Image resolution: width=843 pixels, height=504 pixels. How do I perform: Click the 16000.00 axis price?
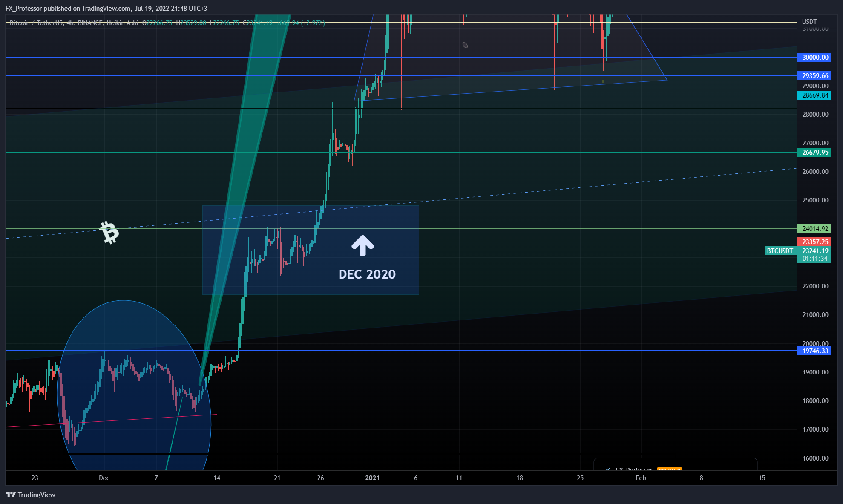815,458
